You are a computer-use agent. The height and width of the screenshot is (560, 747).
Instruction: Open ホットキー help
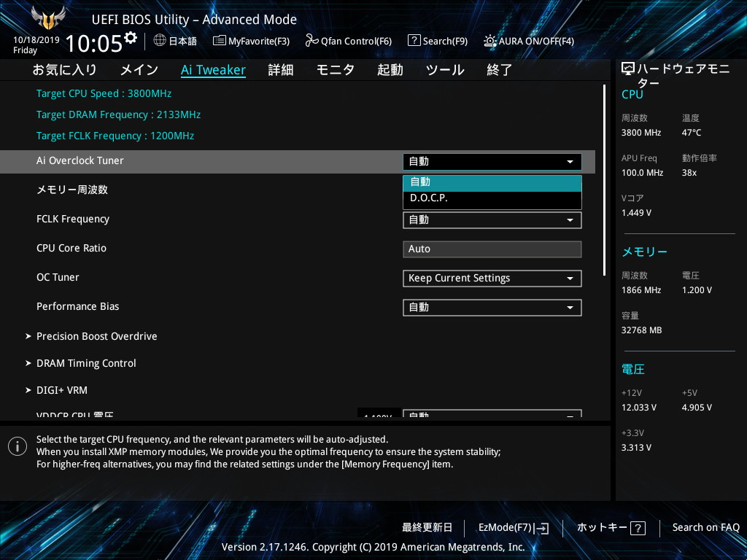click(x=611, y=528)
